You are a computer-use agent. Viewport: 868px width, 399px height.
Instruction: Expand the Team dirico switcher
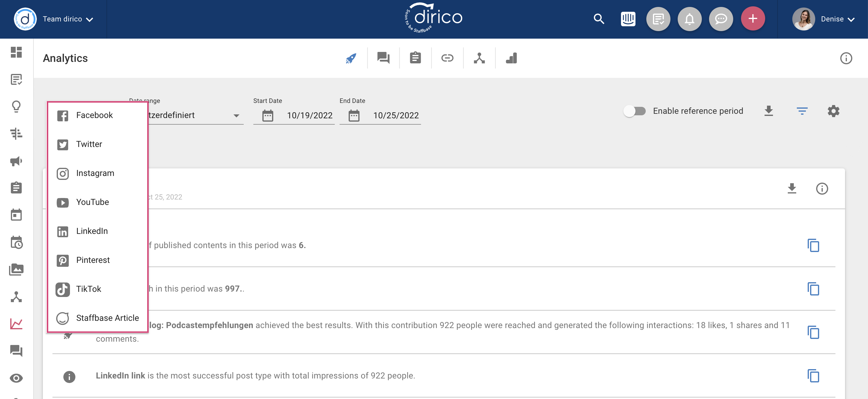(68, 19)
